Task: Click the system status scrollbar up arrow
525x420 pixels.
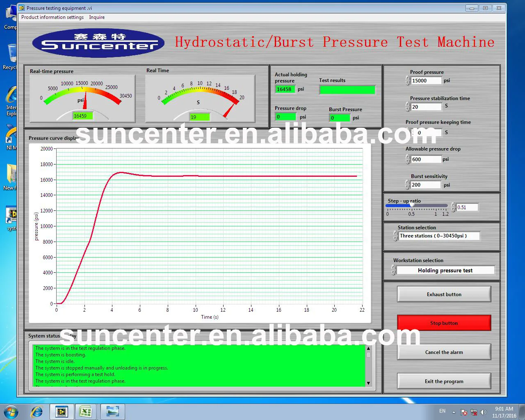Action: [x=368, y=348]
